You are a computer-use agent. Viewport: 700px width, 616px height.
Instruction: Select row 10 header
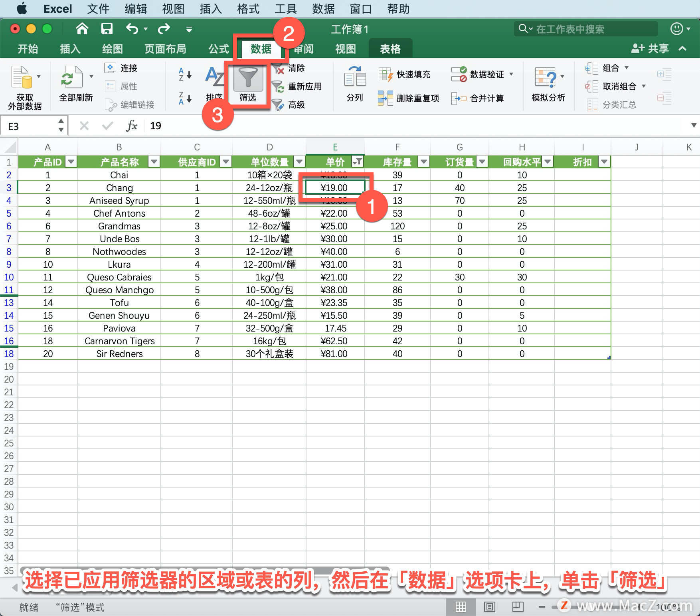[x=9, y=277]
